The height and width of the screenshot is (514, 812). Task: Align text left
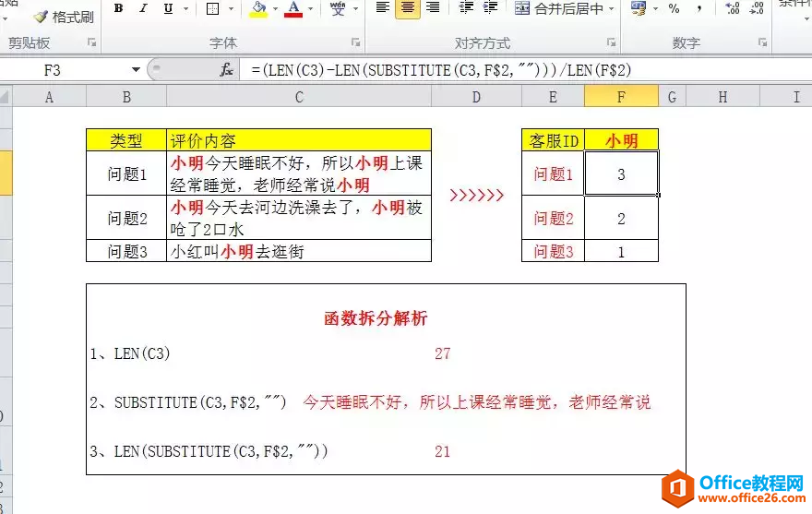click(x=383, y=7)
